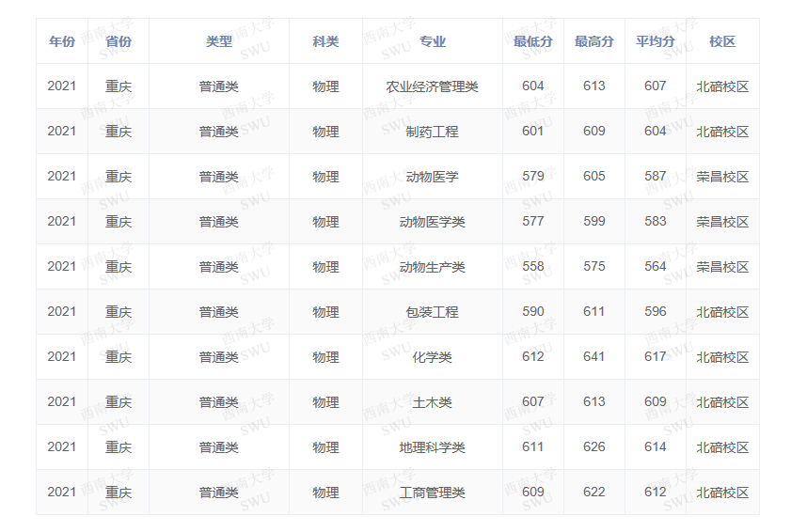Click the 制药工程 major cell

[433, 132]
